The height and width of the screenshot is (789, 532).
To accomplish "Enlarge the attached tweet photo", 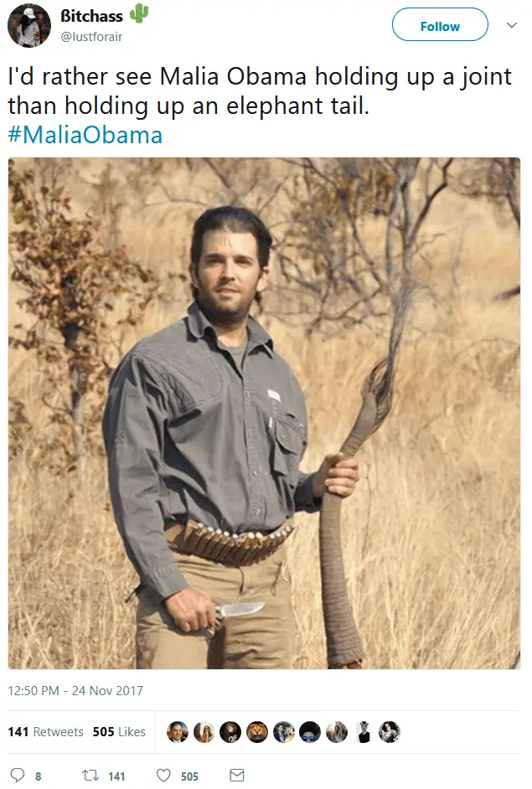I will coord(264,413).
